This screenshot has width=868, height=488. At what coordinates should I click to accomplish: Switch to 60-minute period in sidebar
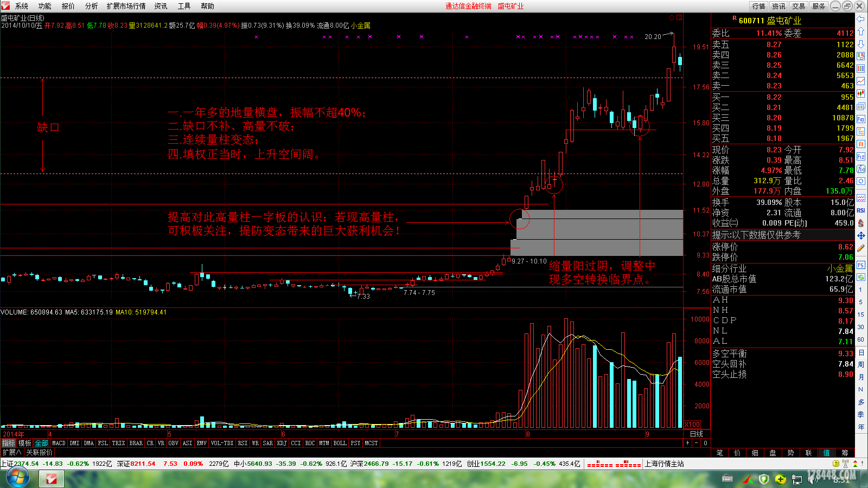[x=861, y=339]
